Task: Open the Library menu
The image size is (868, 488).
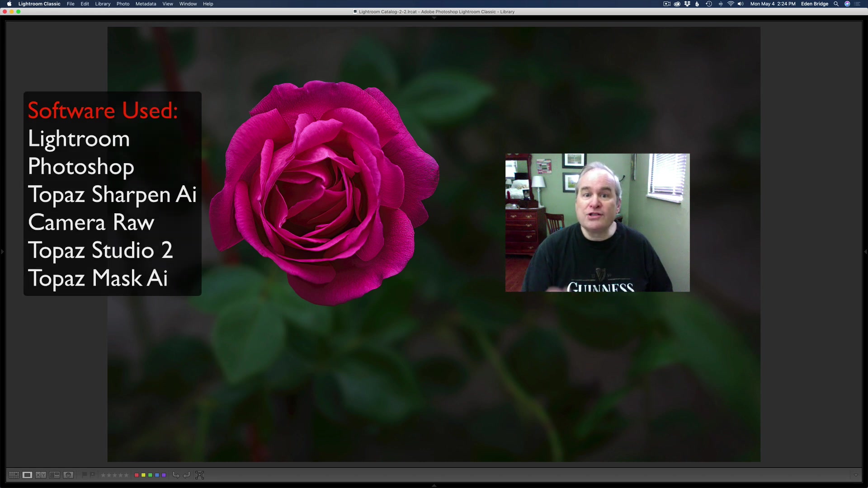Action: coord(103,4)
